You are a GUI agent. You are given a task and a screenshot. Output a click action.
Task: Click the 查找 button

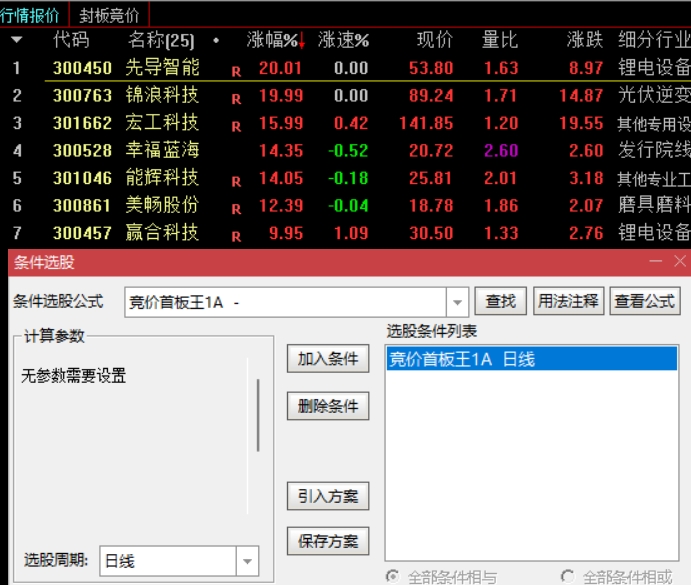point(501,302)
